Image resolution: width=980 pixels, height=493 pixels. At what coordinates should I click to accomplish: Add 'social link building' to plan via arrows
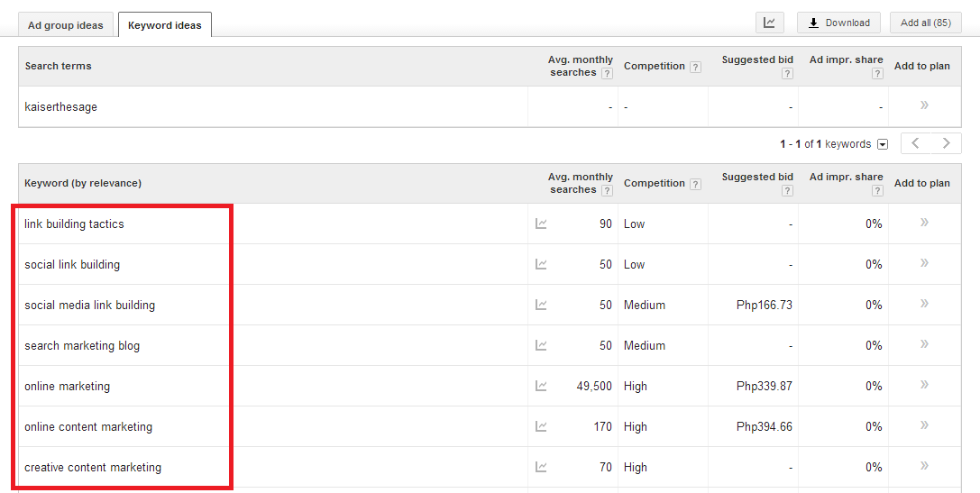coord(924,263)
